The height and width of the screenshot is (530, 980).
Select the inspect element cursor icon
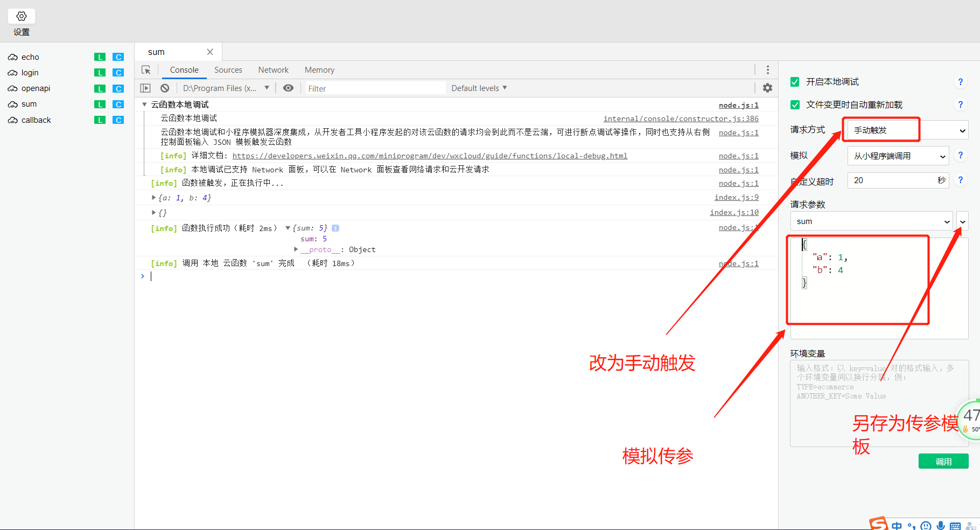point(146,69)
